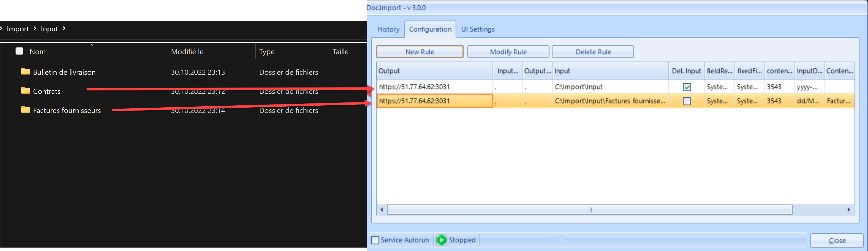Click the fieldRe... column header
The height and width of the screenshot is (251, 868).
pos(719,71)
